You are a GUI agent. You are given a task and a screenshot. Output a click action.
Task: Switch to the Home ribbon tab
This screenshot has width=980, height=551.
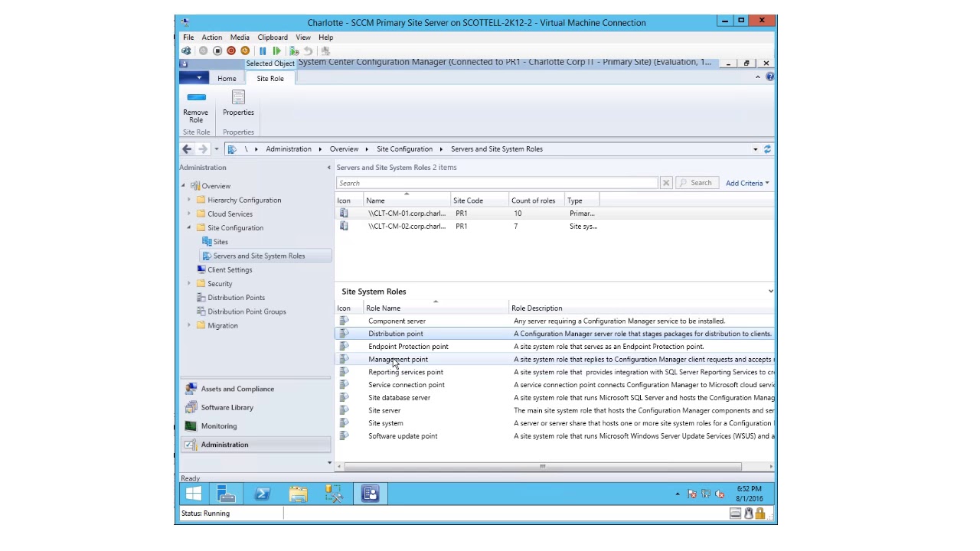click(x=227, y=79)
